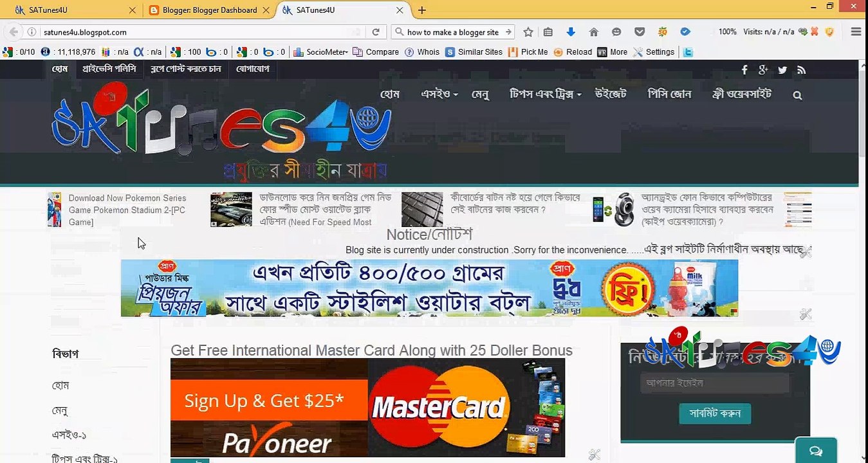868x463 pixels.
Task: Click মেনু in main navigation
Action: coord(481,94)
